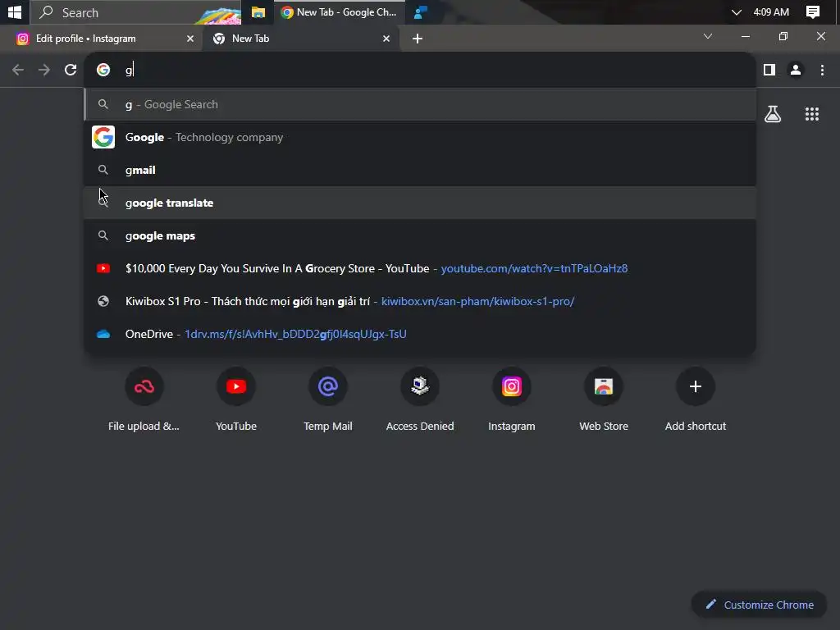Select 'g - Google Search' suggestion

[x=420, y=104]
